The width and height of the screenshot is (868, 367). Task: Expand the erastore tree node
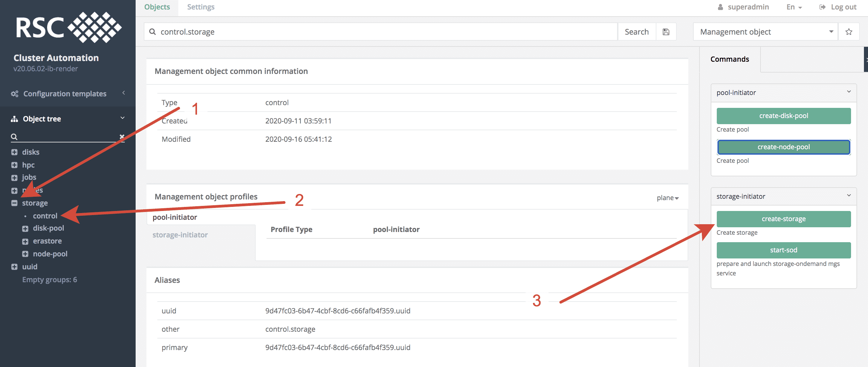click(25, 242)
